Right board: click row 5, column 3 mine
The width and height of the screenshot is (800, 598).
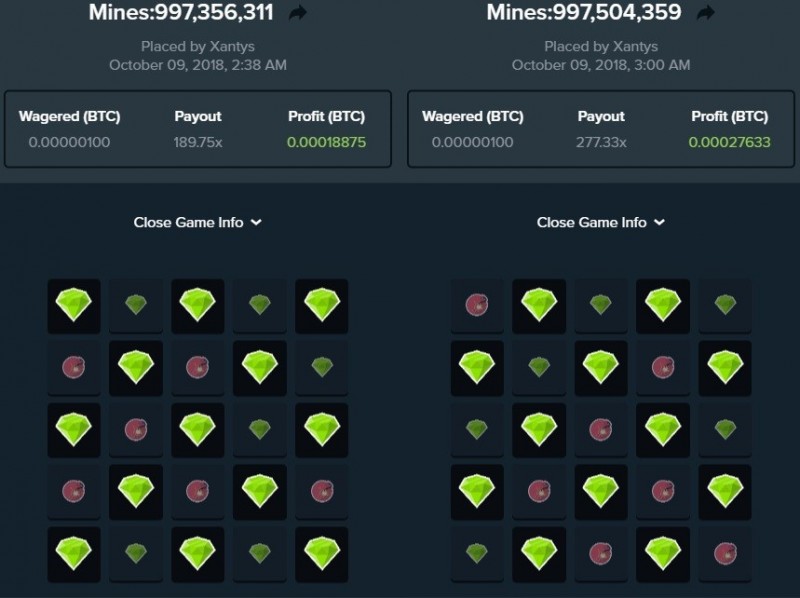click(x=601, y=554)
